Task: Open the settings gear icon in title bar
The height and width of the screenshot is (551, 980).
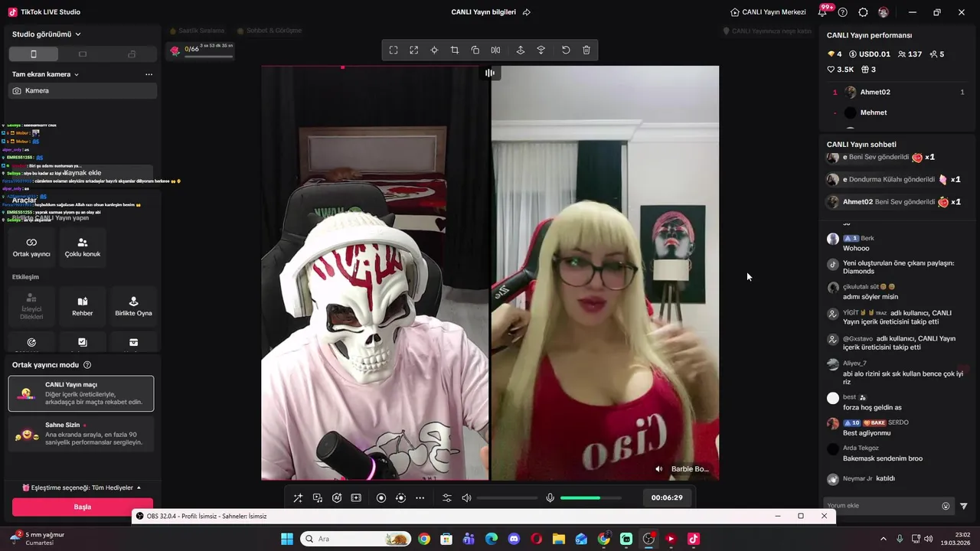Action: point(863,12)
